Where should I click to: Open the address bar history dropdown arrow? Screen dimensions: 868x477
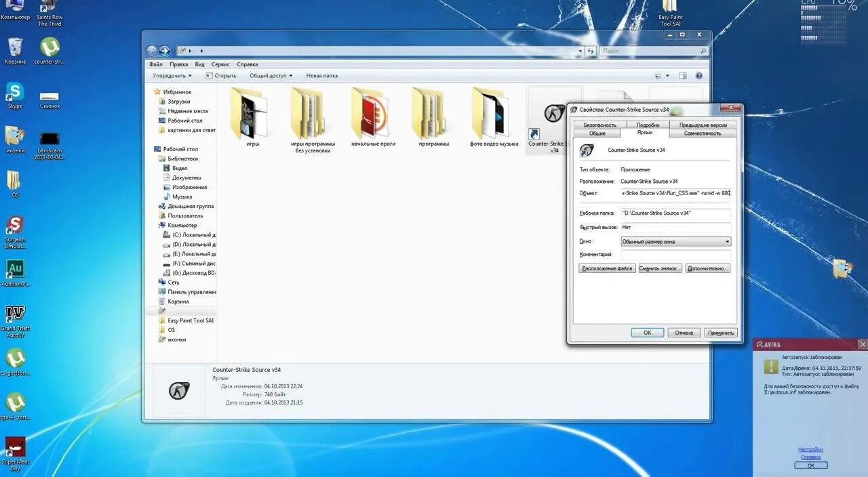coord(580,51)
